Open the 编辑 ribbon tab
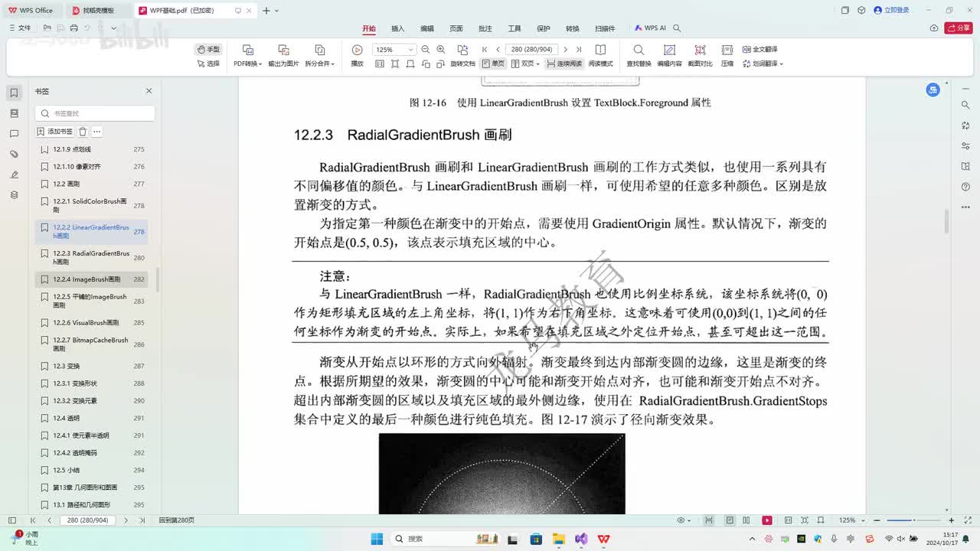Image resolution: width=980 pixels, height=551 pixels. coord(427,28)
